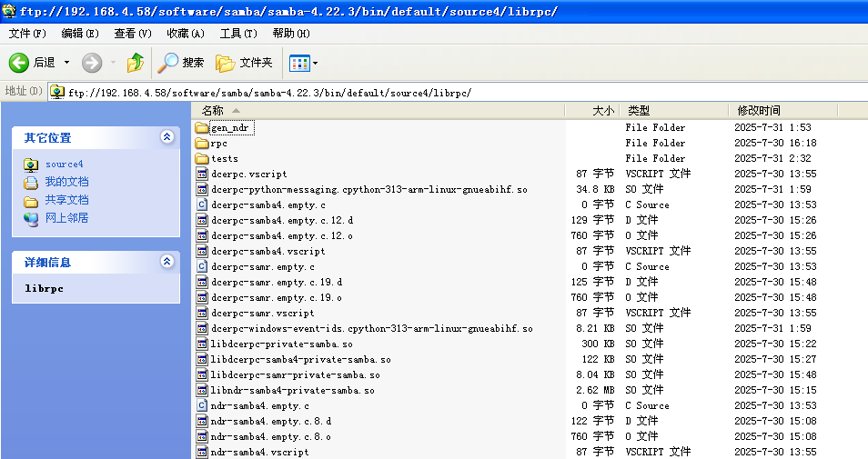
Task: Click inside the address bar URL field
Action: point(459,93)
